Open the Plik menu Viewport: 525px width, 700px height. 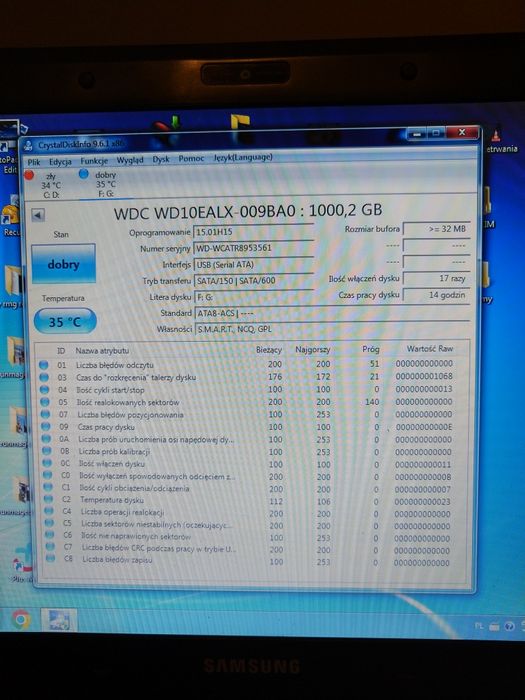(x=33, y=162)
